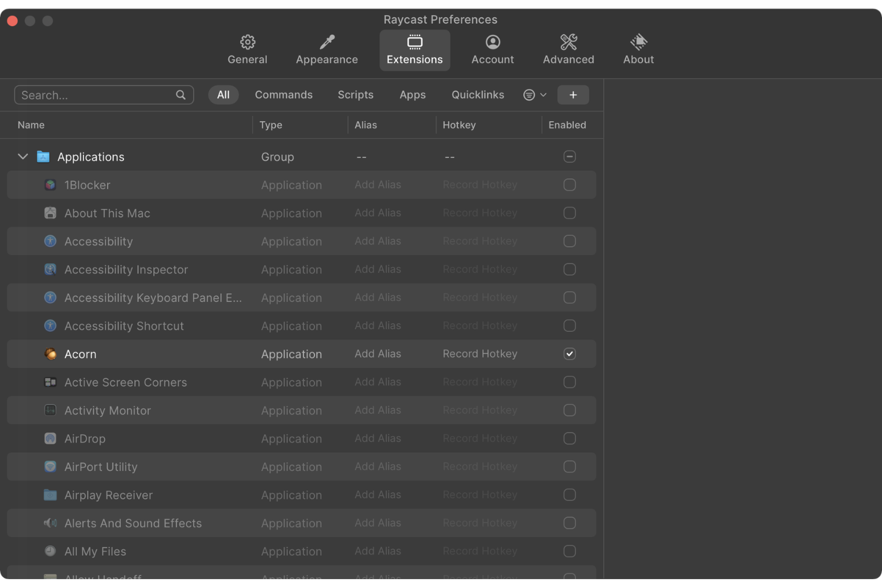Enable the 1Blocker checkbox

pyautogui.click(x=570, y=185)
